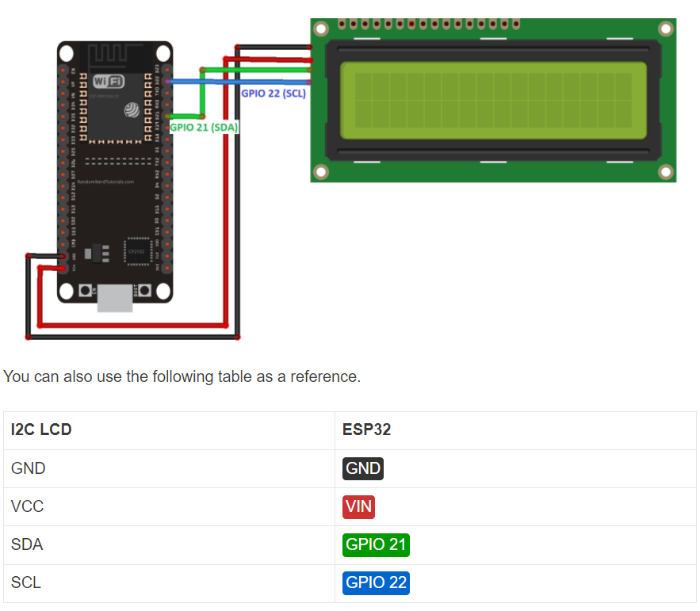Toggle the VIN badge in the ESP32 column
Image resolution: width=700 pixels, height=611 pixels.
pyautogui.click(x=358, y=506)
